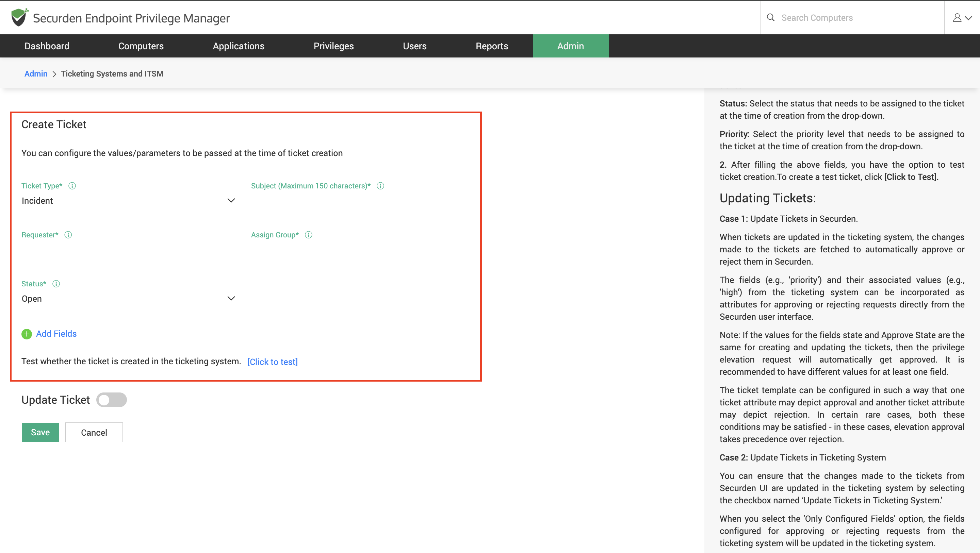Click the Admin breadcrumb link

36,73
